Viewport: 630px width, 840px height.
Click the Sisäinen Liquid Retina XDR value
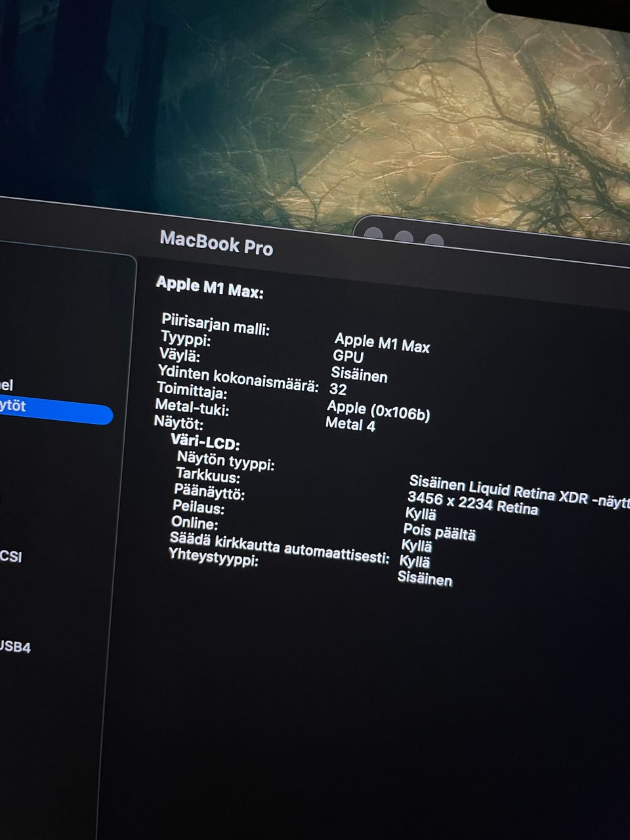518,492
